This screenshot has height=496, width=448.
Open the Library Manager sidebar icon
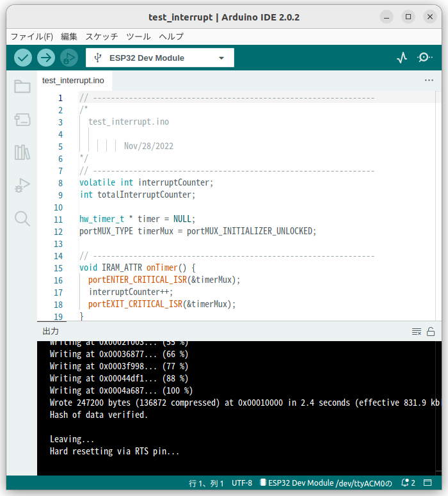[22, 152]
